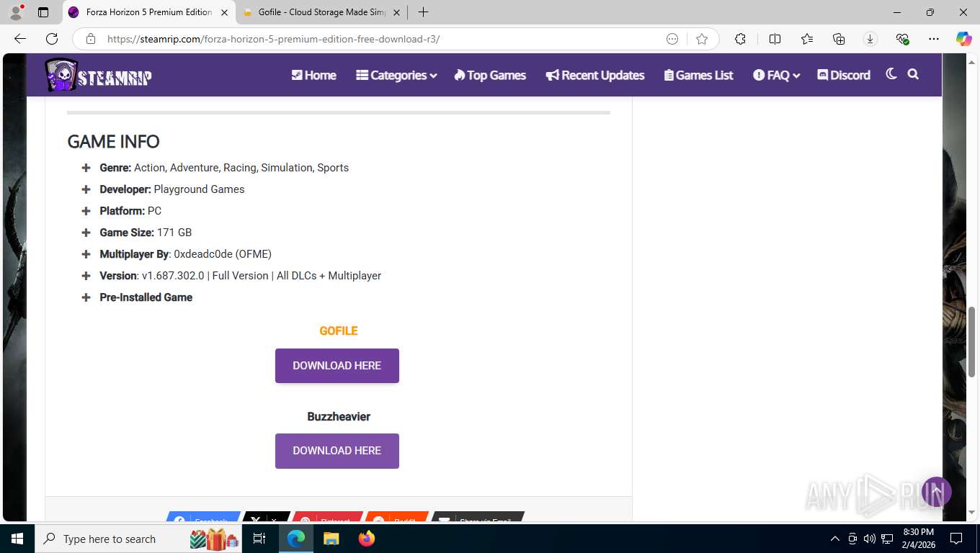This screenshot has width=980, height=553.
Task: Open site search magnifier icon
Action: (x=913, y=74)
